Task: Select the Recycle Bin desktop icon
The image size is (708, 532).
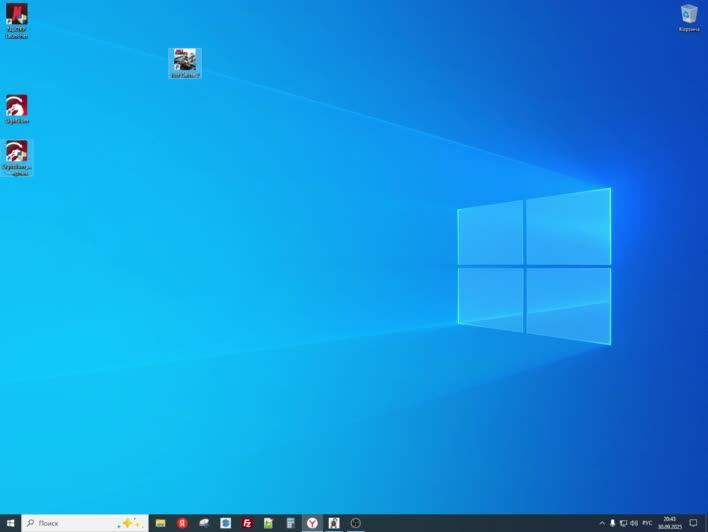Action: (689, 18)
